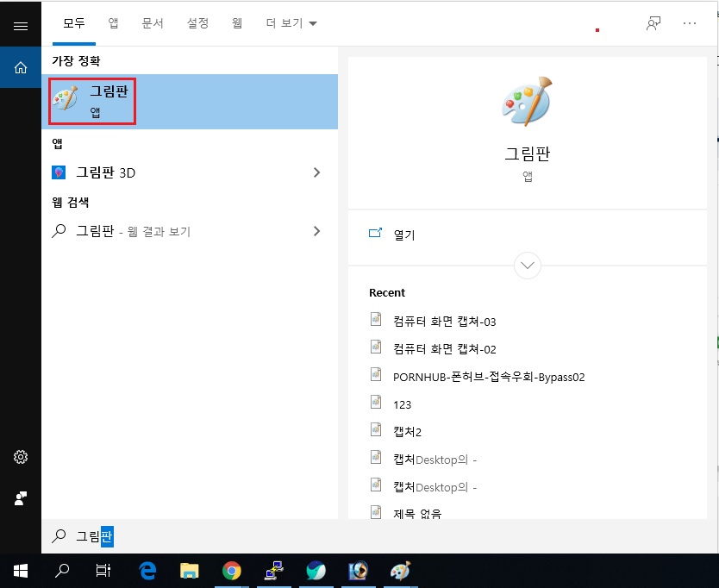Viewport: 719px width, 588px height.
Task: Click 열기 to open Paint
Action: (404, 235)
